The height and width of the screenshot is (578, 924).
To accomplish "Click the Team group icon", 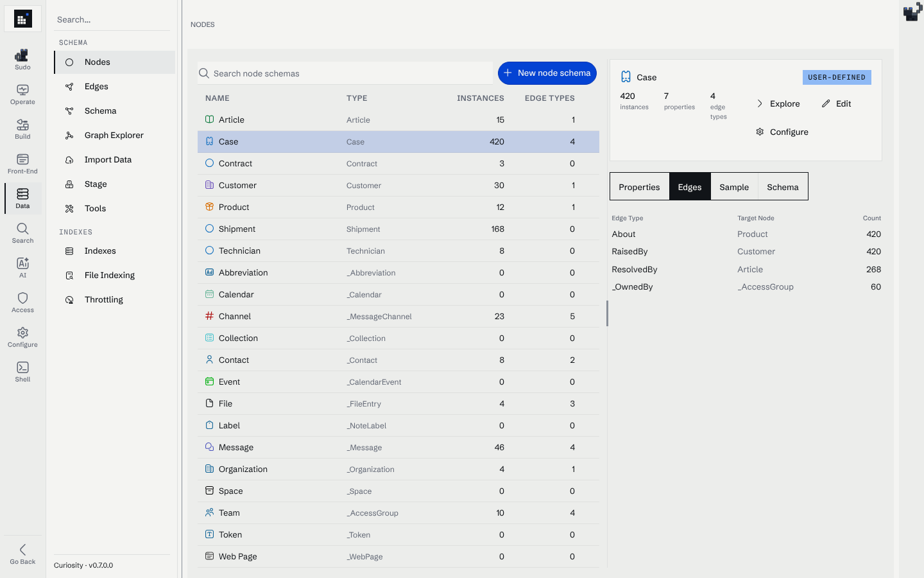I will coord(209,512).
